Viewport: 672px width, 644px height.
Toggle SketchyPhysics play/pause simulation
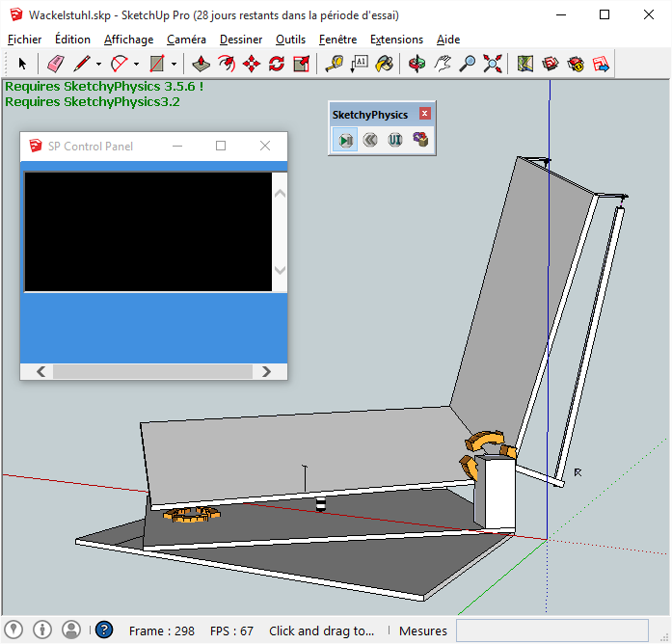(x=345, y=140)
